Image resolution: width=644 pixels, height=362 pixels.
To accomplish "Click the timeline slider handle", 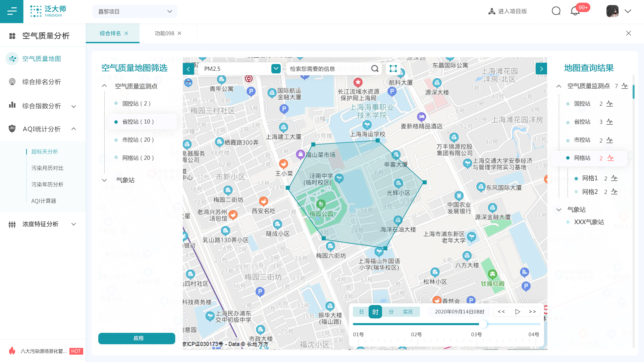I will 483,324.
